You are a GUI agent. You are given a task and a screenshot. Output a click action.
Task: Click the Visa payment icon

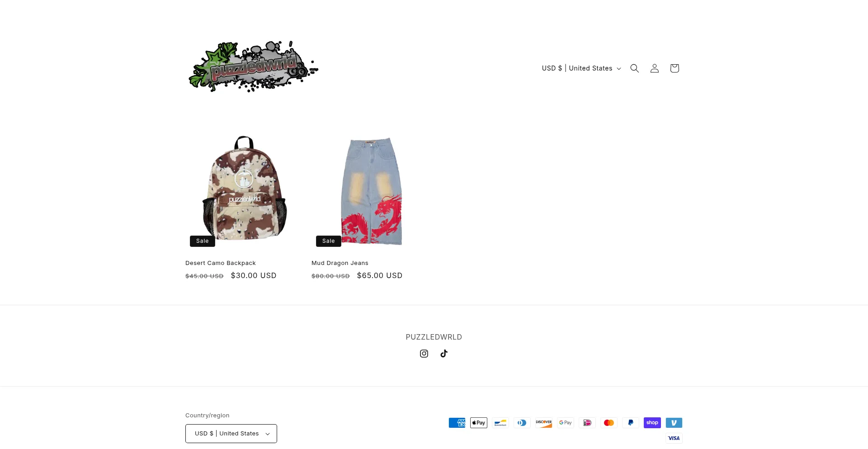point(674,438)
